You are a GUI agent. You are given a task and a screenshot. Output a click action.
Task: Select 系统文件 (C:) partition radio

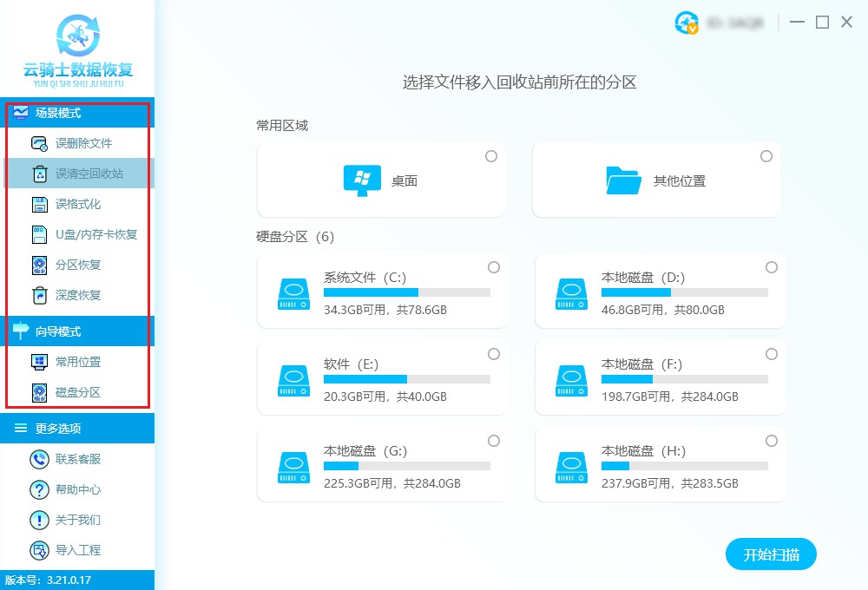[494, 267]
